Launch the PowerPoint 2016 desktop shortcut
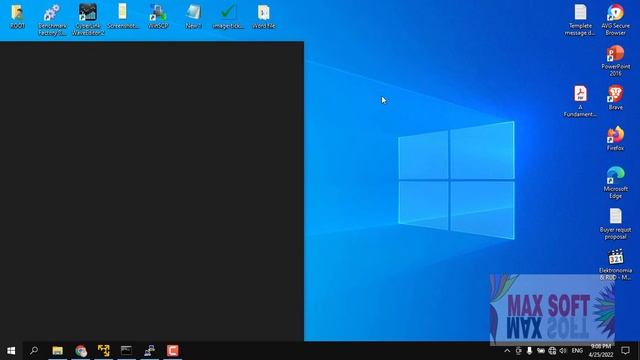 point(616,60)
